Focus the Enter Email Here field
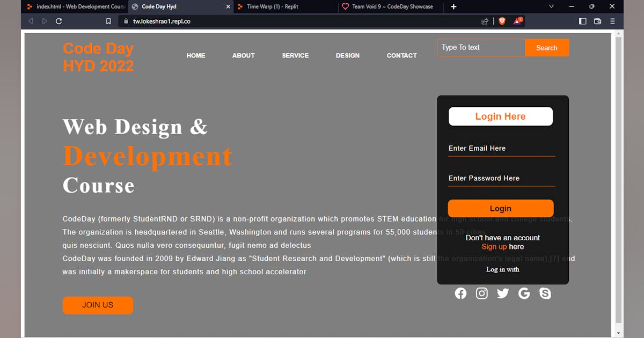Screen dimensions: 644x338 click(x=501, y=149)
